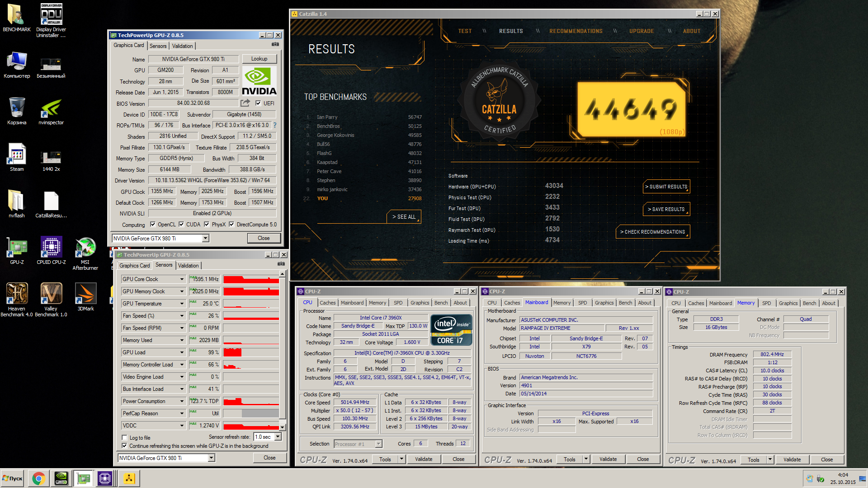Open the nvflash folder icon
Viewport: 868px width, 488px height.
click(17, 204)
